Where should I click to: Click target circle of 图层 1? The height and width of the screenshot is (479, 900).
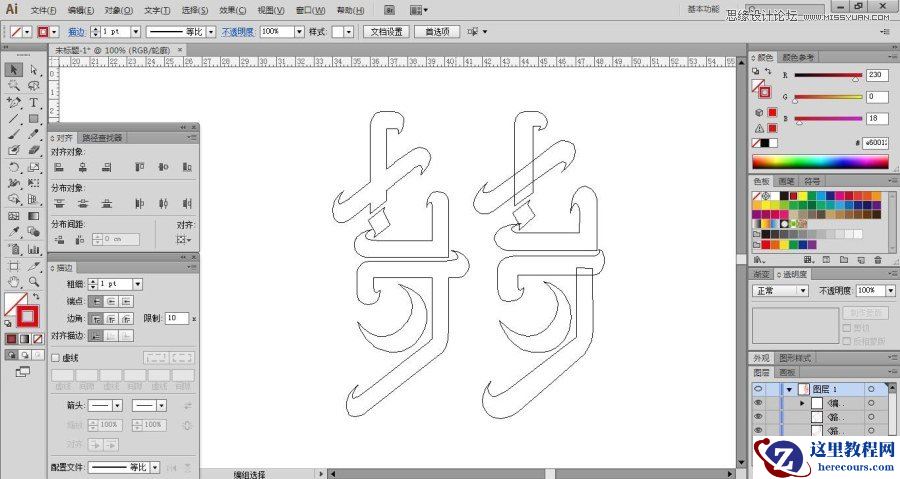(x=871, y=390)
